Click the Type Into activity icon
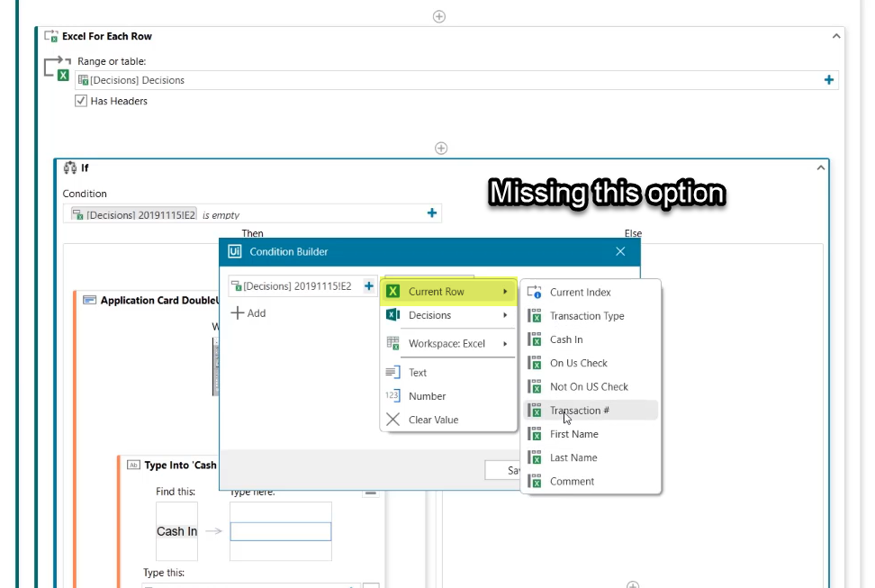 pos(133,465)
